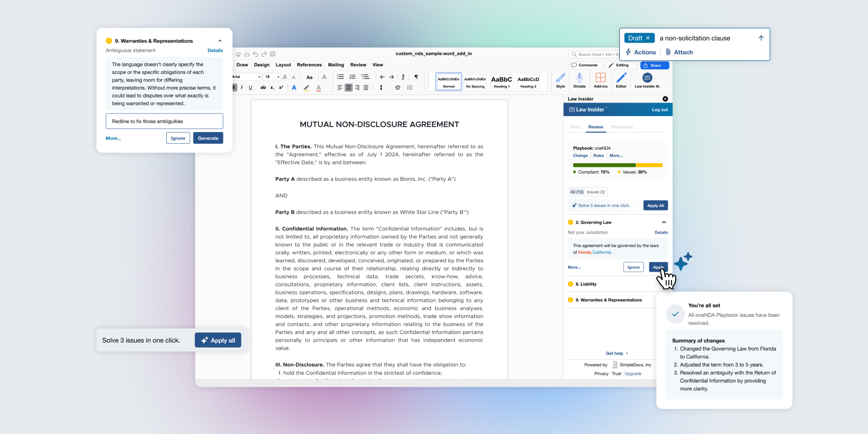
Task: Open line spacing options
Action: click(x=381, y=87)
